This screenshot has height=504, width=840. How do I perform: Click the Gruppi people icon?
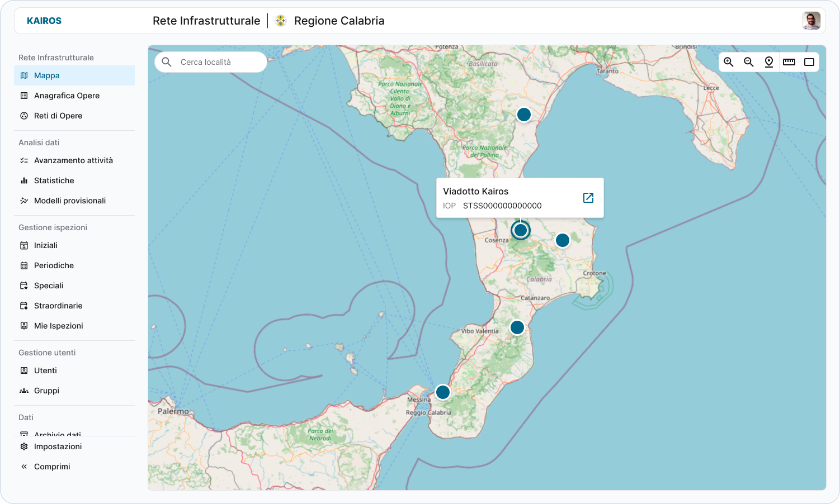click(x=24, y=391)
